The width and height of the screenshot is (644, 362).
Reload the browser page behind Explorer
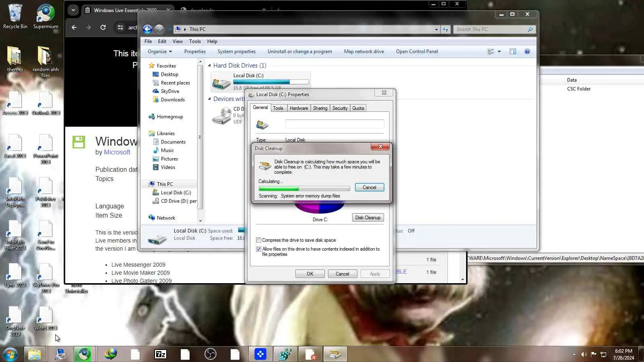103,27
